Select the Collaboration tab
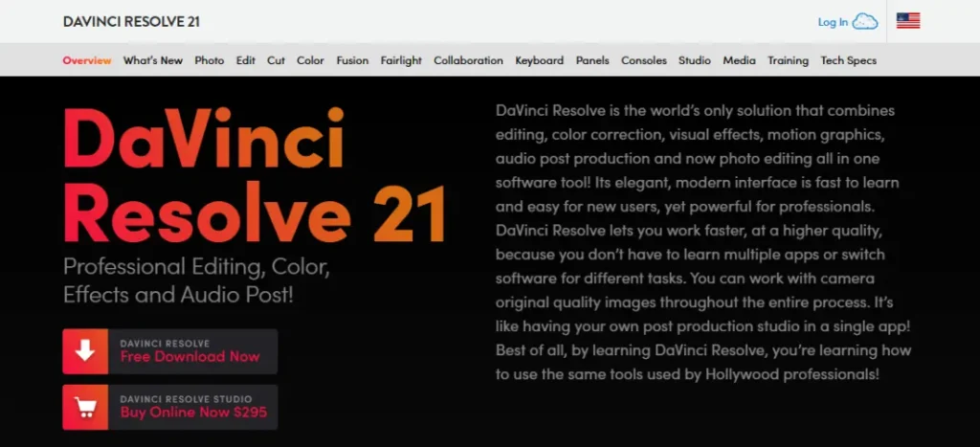 click(468, 60)
